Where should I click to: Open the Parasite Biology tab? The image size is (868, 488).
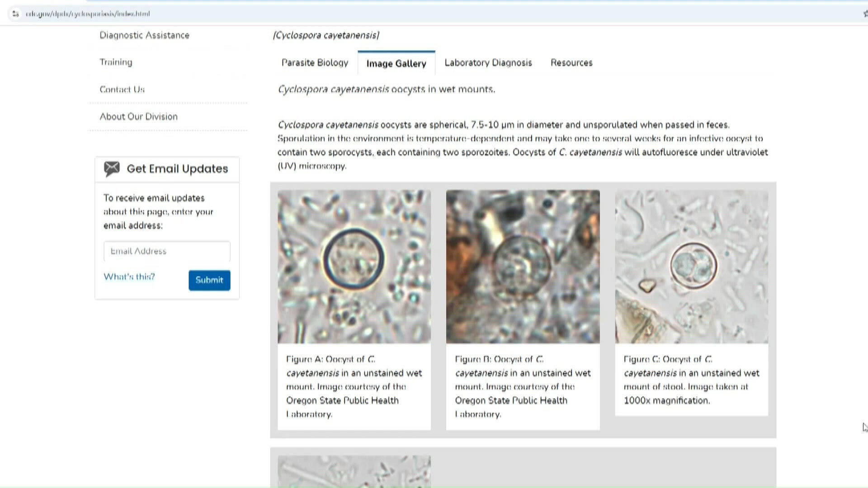click(315, 63)
